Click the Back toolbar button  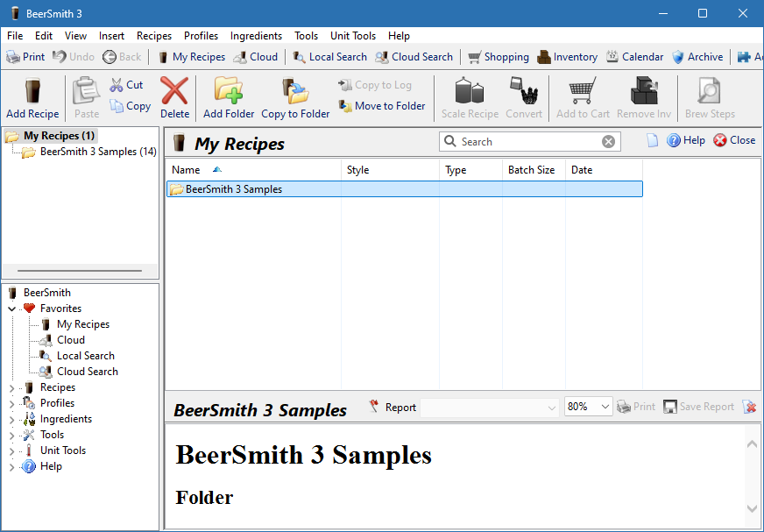[122, 57]
